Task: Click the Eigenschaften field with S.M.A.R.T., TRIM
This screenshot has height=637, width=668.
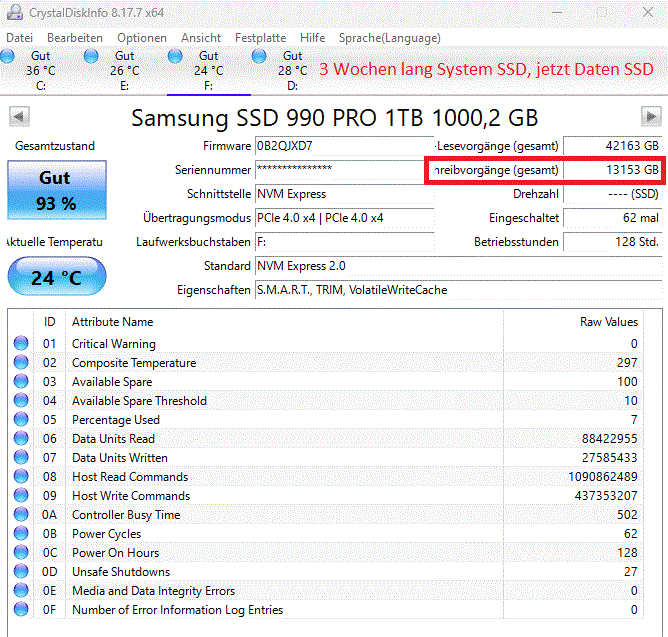Action: tap(458, 290)
